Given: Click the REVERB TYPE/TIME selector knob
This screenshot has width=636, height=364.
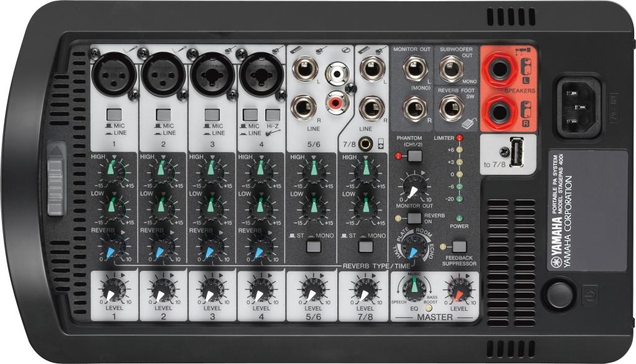Looking at the screenshot, I should 411,248.
